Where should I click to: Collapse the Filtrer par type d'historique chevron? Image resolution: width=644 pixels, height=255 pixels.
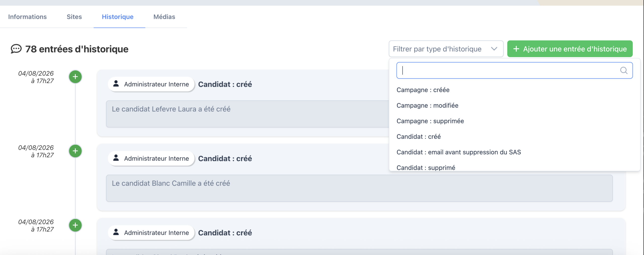[x=494, y=49]
